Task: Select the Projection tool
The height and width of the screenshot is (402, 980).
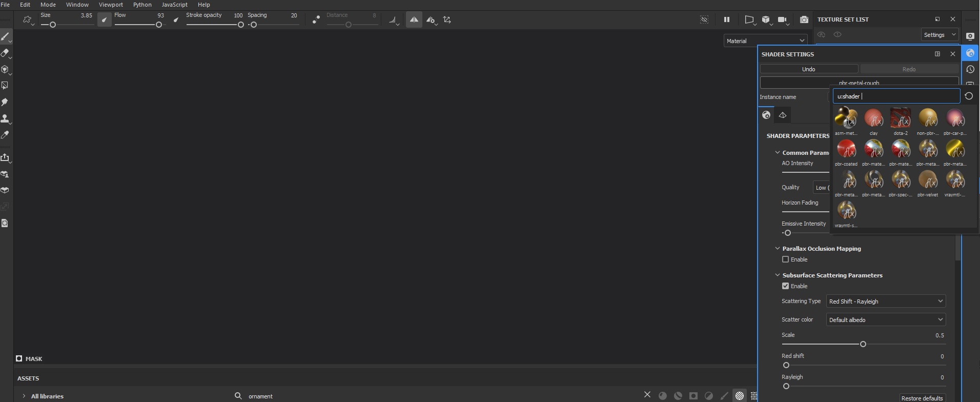Action: pyautogui.click(x=5, y=69)
